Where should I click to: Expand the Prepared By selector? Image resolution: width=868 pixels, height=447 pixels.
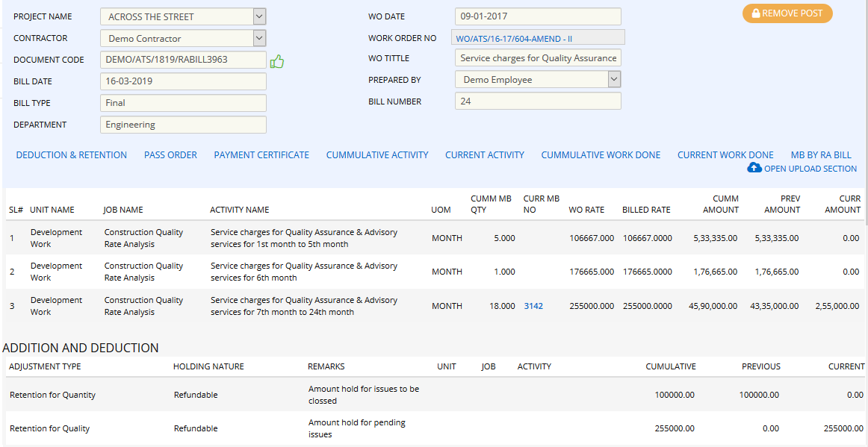click(614, 79)
